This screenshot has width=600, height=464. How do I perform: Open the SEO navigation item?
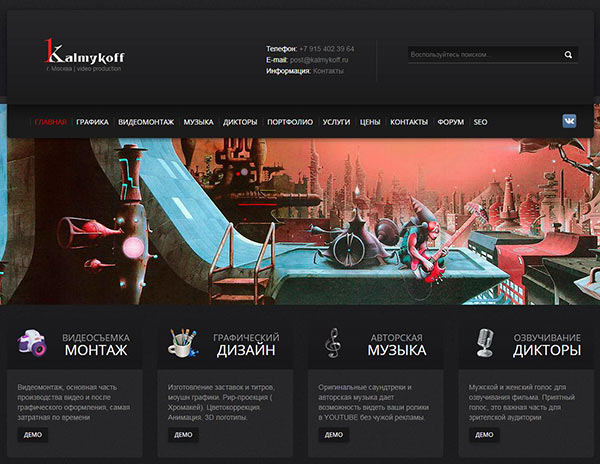[x=480, y=122]
